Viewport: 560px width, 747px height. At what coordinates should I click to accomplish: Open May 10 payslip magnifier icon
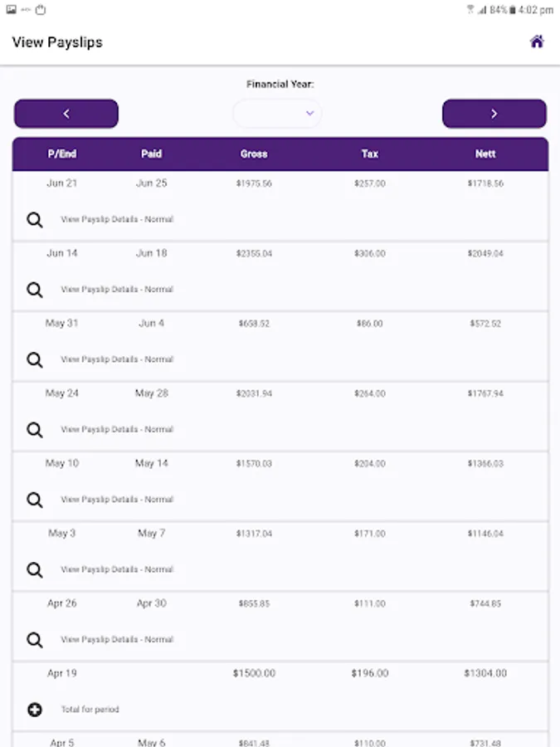(35, 500)
